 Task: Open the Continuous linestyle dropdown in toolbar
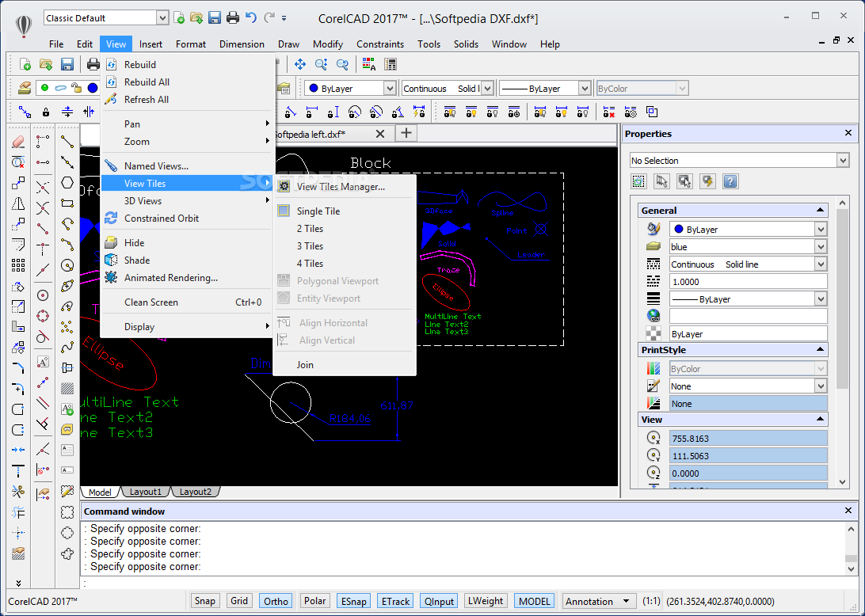click(x=487, y=88)
